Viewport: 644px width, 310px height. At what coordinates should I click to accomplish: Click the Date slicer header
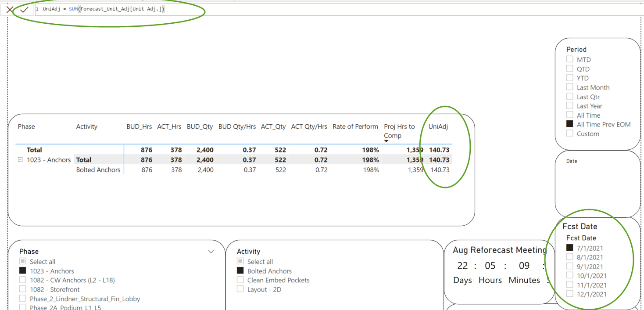572,161
